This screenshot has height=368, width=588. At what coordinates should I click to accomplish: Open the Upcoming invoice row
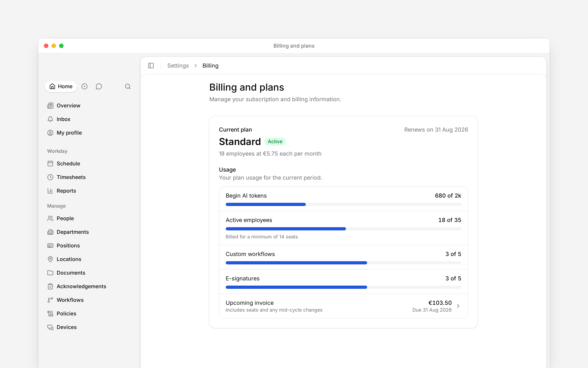[x=343, y=306]
